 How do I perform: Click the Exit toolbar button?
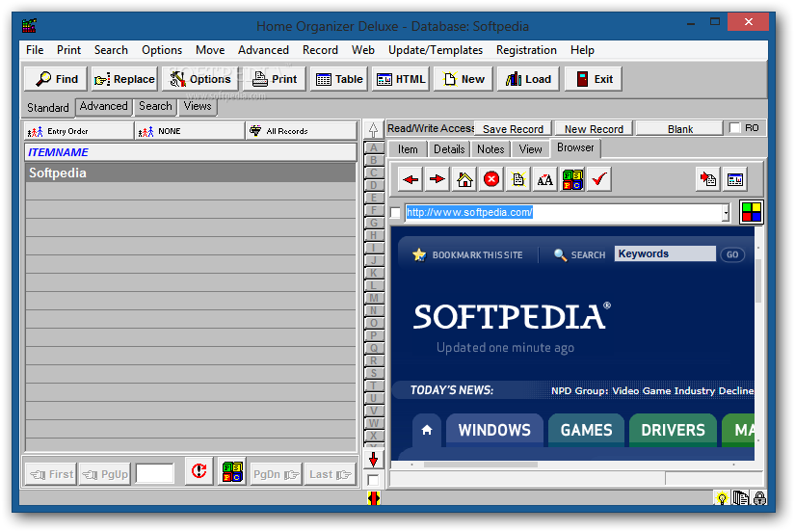coord(594,79)
